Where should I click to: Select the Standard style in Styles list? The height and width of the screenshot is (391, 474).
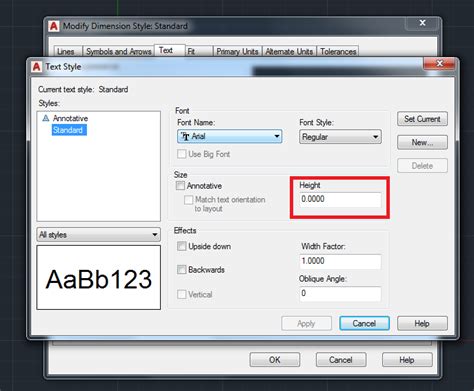tap(69, 130)
